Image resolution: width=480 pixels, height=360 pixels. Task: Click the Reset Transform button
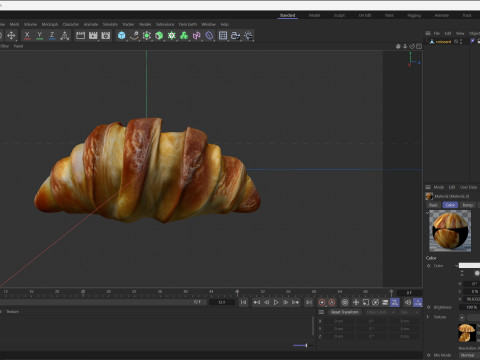pos(345,312)
